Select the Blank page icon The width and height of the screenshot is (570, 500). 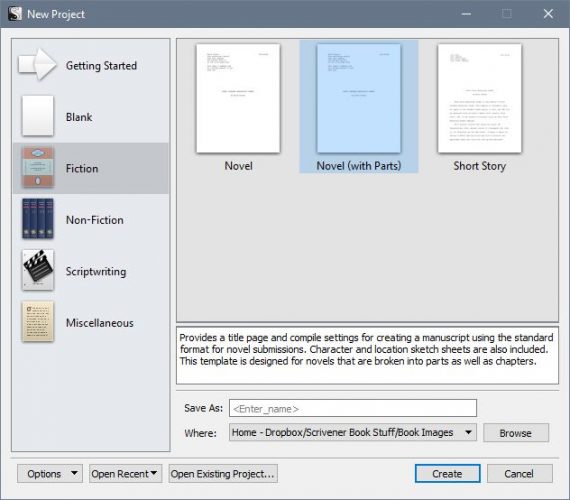(37, 116)
